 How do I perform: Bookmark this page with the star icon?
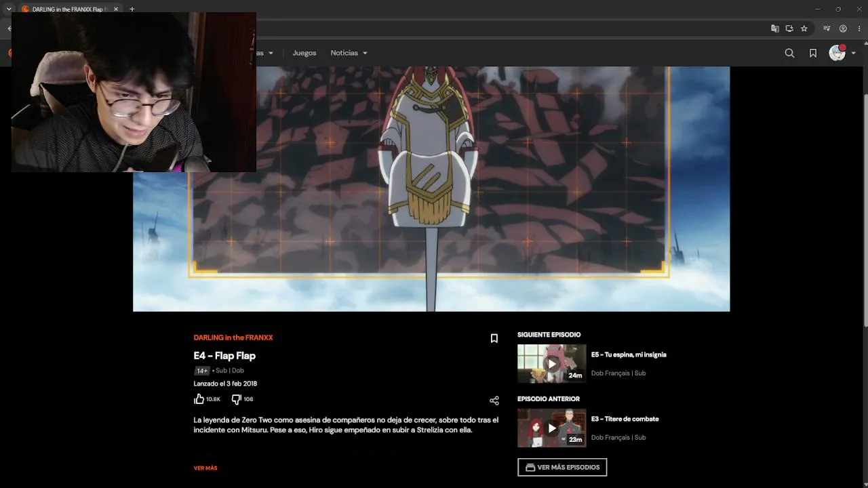point(804,28)
